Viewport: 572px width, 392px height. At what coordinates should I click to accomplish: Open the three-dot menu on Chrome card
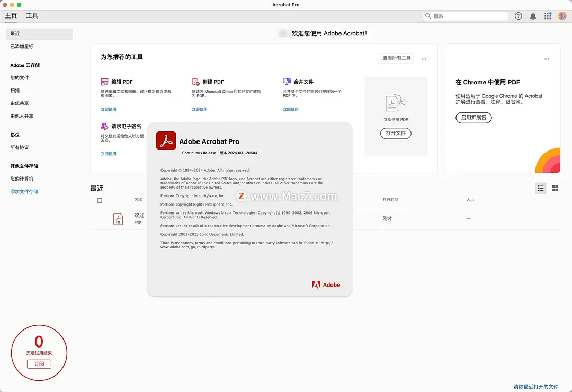547,59
